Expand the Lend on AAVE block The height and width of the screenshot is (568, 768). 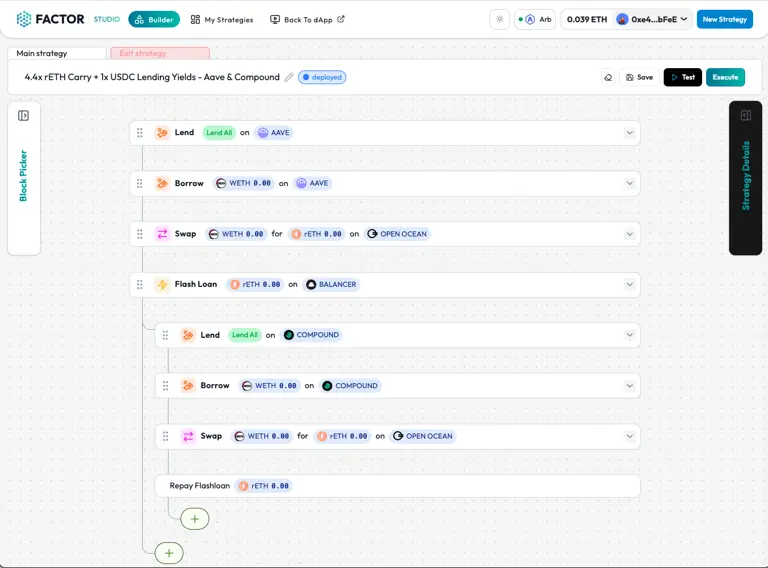click(629, 133)
